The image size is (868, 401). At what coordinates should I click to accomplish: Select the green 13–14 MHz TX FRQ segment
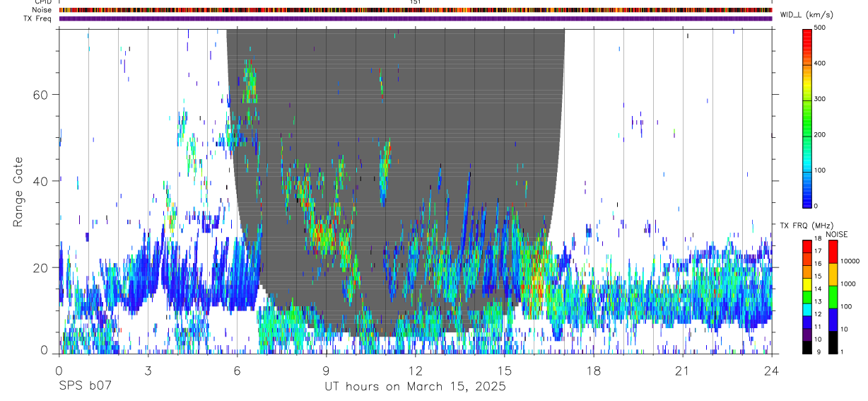(807, 296)
